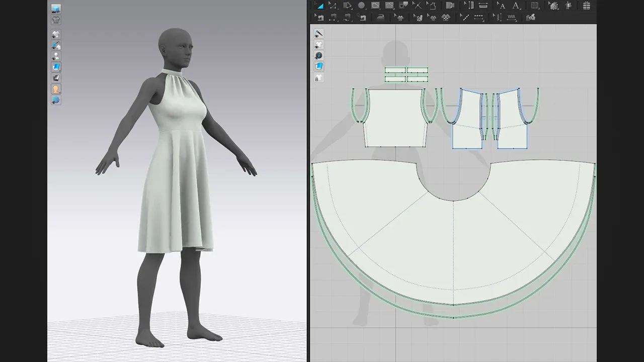The width and height of the screenshot is (644, 362).
Task: Select the Edit Curve Point tool
Action: pos(334,6)
